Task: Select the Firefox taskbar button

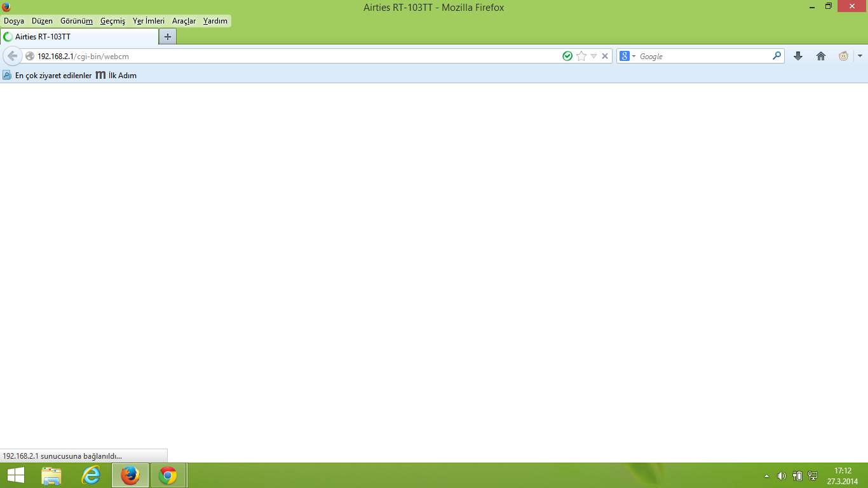Action: click(x=130, y=475)
